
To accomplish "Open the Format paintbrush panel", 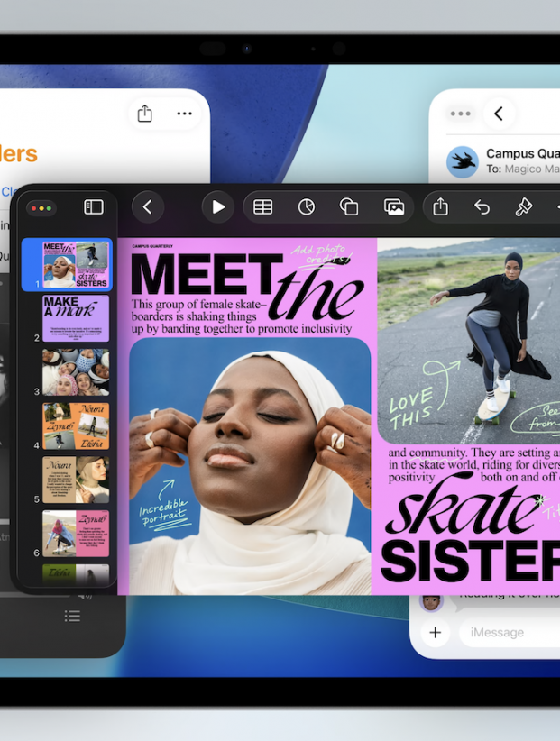I will [x=524, y=207].
